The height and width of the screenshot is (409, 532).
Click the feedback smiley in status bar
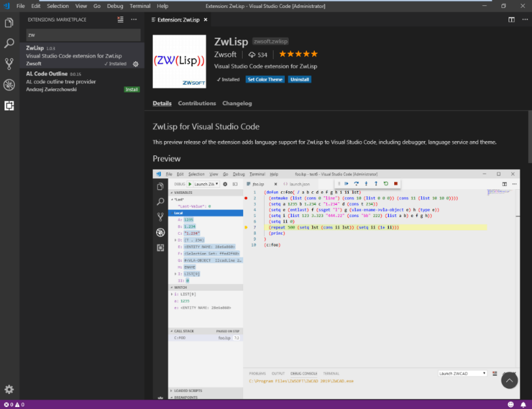(511, 404)
